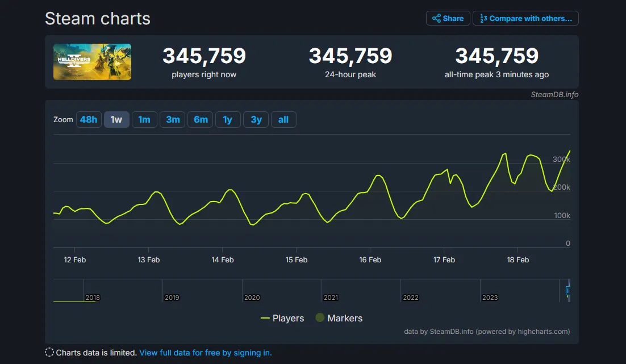Click the 2019 mark in chart navigator

(172, 298)
